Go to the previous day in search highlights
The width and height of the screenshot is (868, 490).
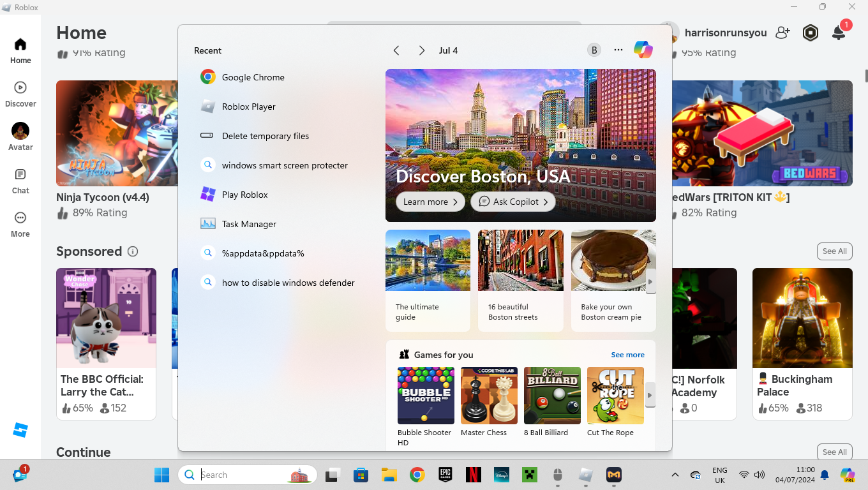pyautogui.click(x=396, y=50)
